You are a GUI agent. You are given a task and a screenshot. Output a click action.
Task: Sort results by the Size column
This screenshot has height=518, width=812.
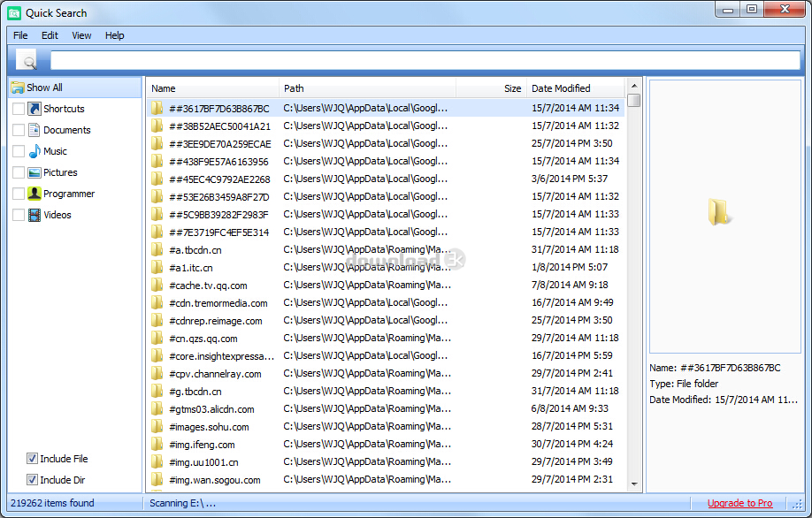(491, 88)
